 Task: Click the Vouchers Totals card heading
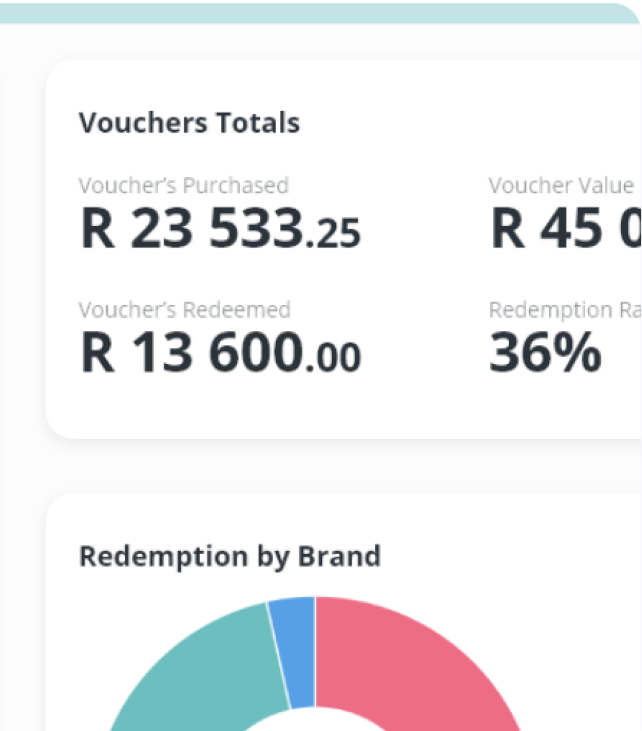189,123
